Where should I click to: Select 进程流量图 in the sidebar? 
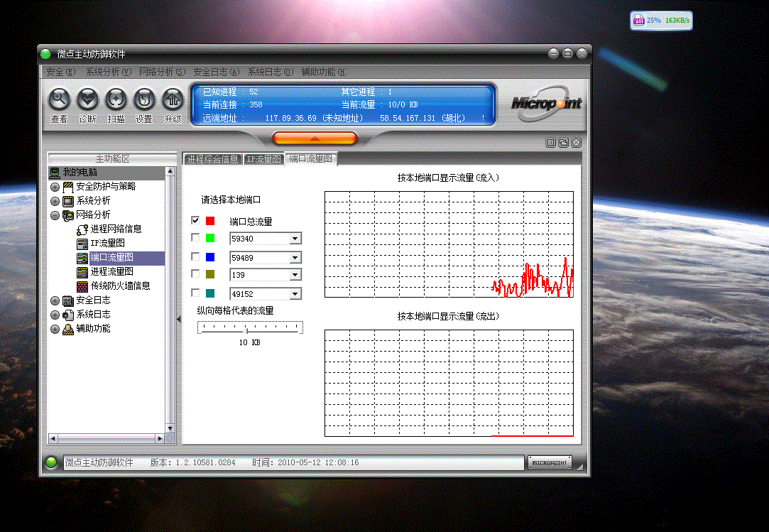(111, 271)
